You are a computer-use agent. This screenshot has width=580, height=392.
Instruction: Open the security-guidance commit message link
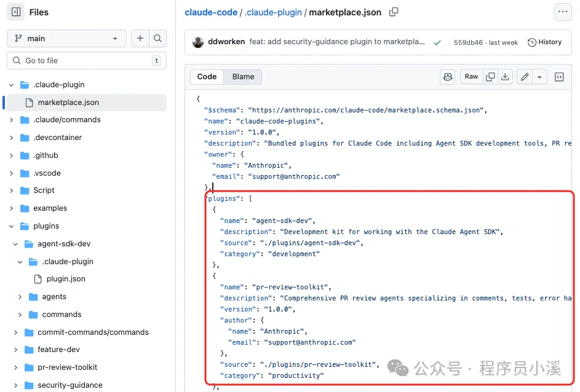point(337,42)
